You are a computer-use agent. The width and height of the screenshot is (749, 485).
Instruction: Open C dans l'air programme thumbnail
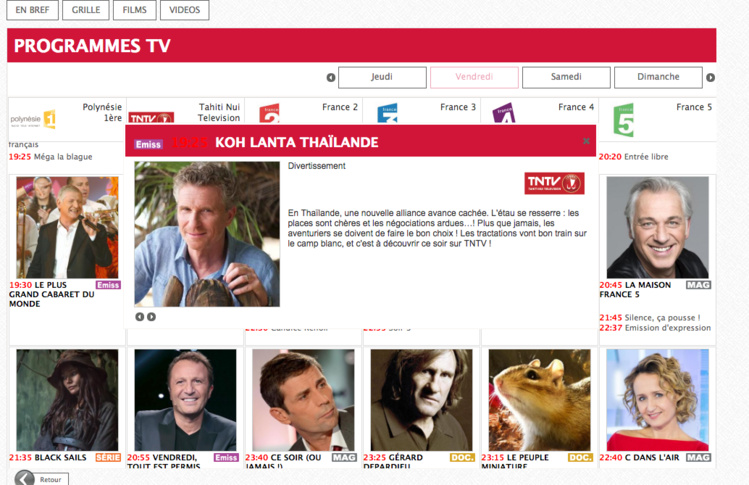pyautogui.click(x=657, y=400)
